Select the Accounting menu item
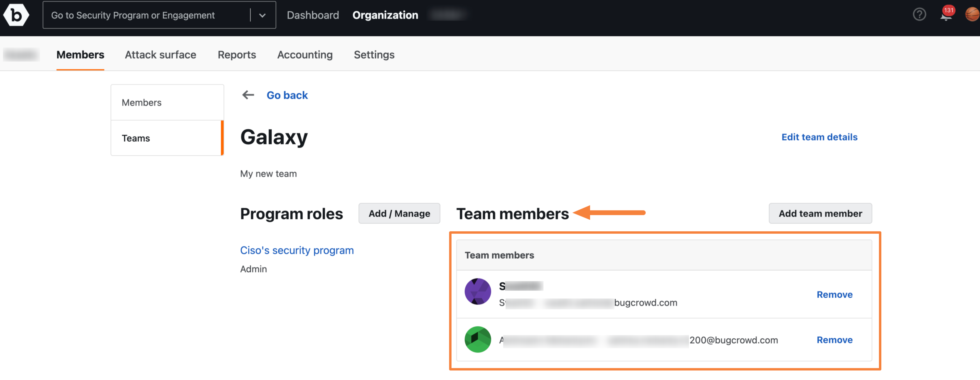The image size is (980, 380). 304,54
